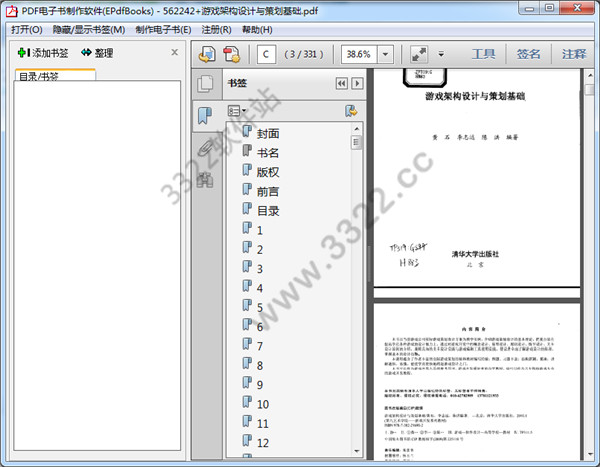Select bookmark 8

point(260,366)
